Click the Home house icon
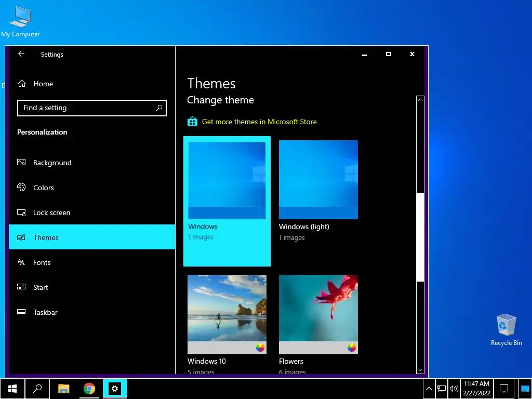 point(22,84)
